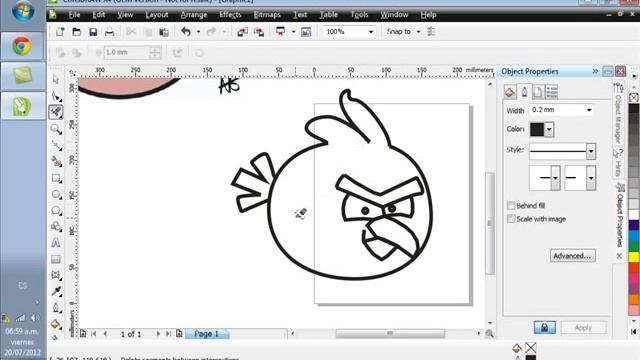
Task: Open the Snap options icon beside Snap to
Action: tap(431, 31)
